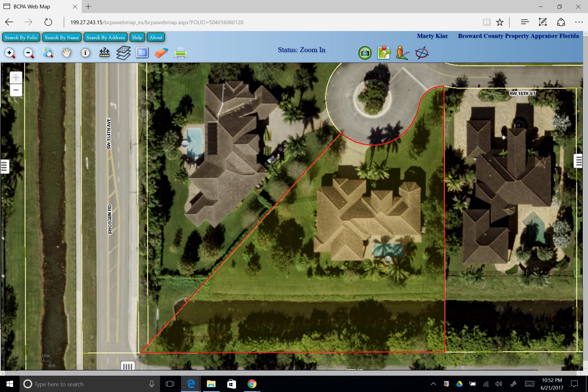Open Chrome from the taskbar
Screen dimensions: 588x392
[x=252, y=384]
